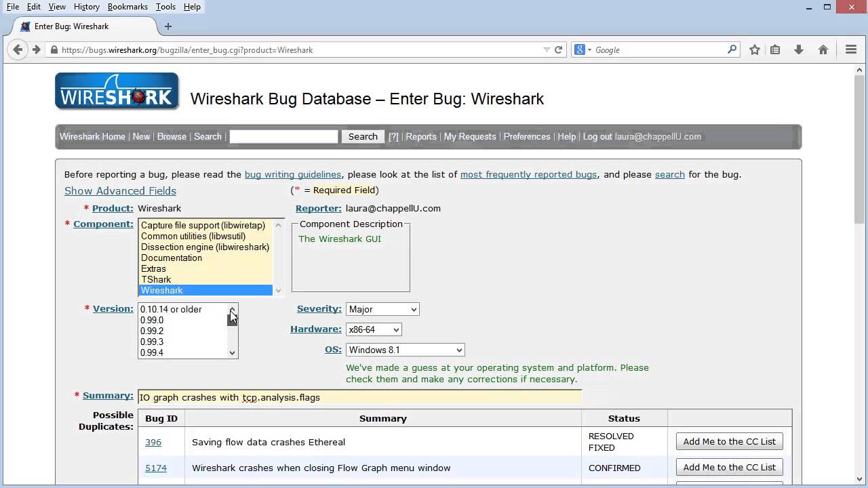Select version 0.10.14 or older
Image resolution: width=868 pixels, height=488 pixels.
coord(182,310)
